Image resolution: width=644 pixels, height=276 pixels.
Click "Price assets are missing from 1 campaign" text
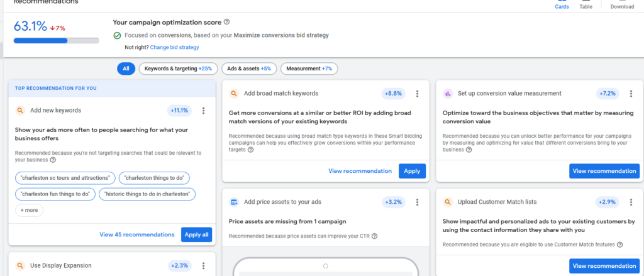(287, 222)
